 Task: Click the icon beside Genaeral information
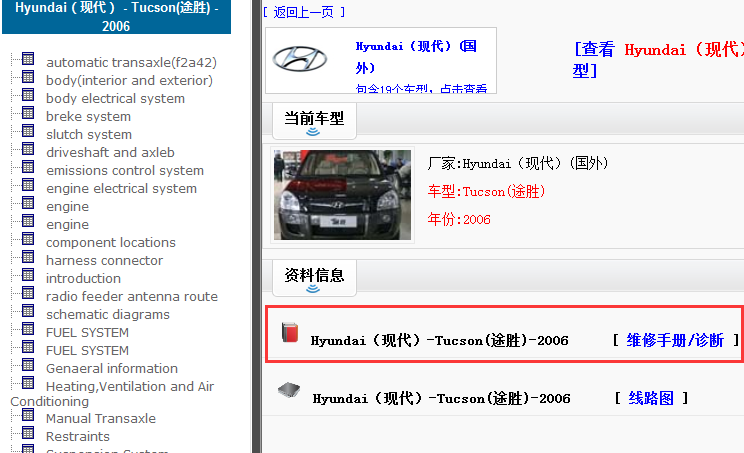28,365
